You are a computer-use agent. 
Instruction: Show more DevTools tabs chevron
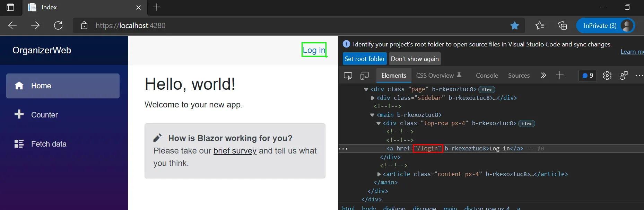543,76
